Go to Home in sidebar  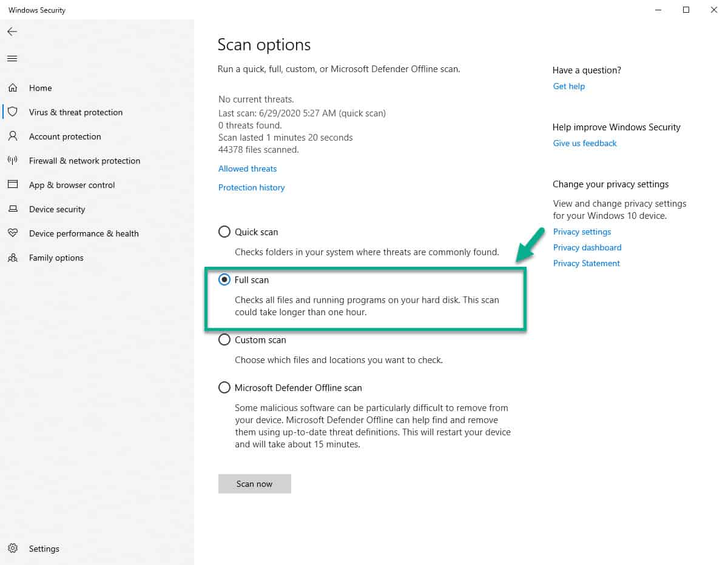pos(40,88)
